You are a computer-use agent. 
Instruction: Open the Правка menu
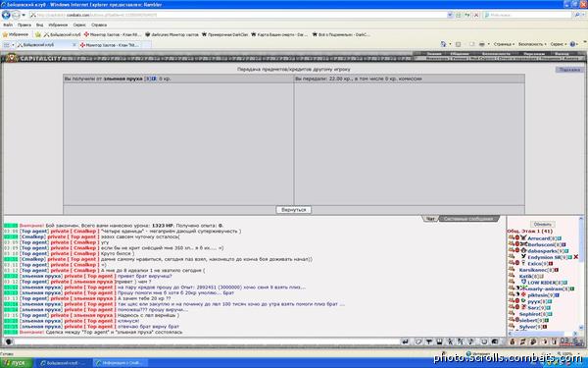tap(24, 25)
